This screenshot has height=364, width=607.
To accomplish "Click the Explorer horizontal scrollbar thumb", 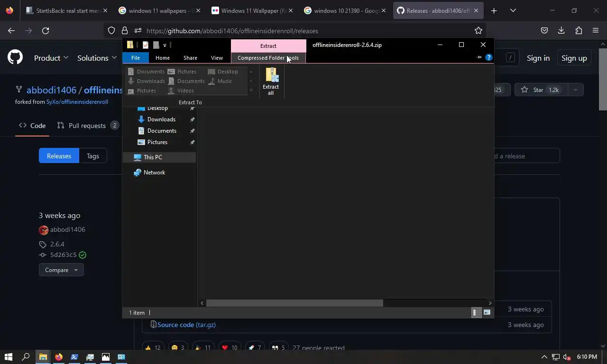I will (294, 303).
